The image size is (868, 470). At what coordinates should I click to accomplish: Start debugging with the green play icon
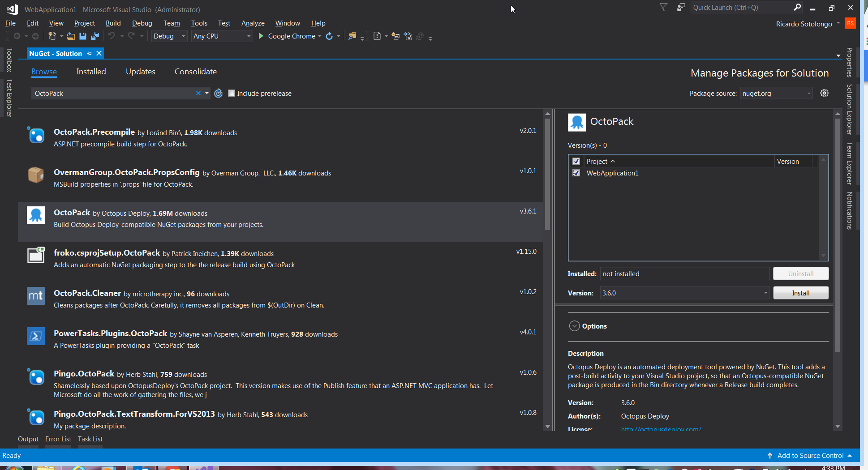click(261, 36)
